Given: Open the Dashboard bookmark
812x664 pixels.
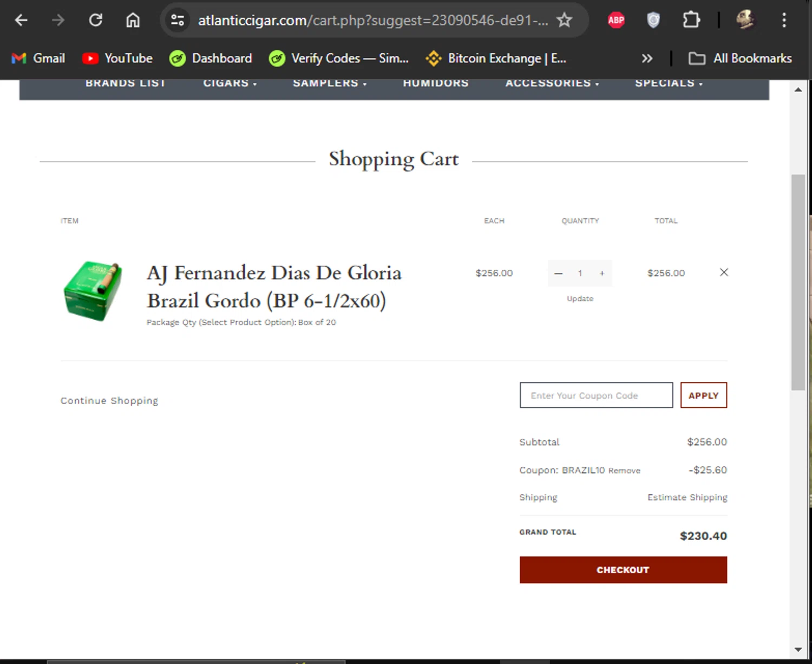Looking at the screenshot, I should (211, 58).
